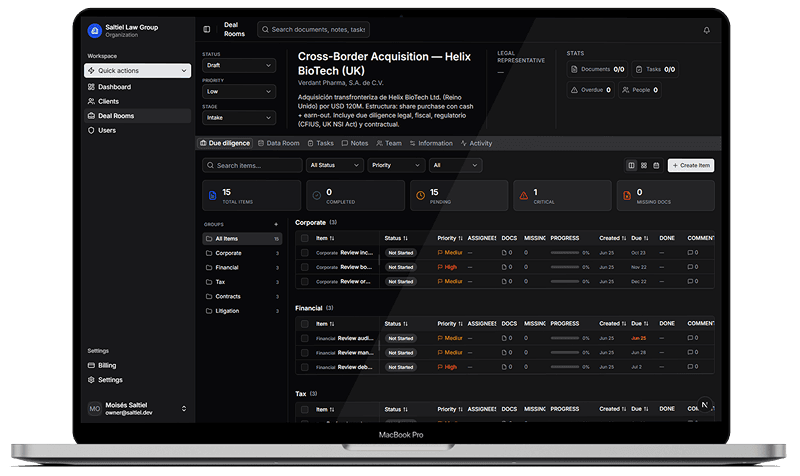Add a new group with the plus icon
The image size is (800, 476).
[276, 224]
